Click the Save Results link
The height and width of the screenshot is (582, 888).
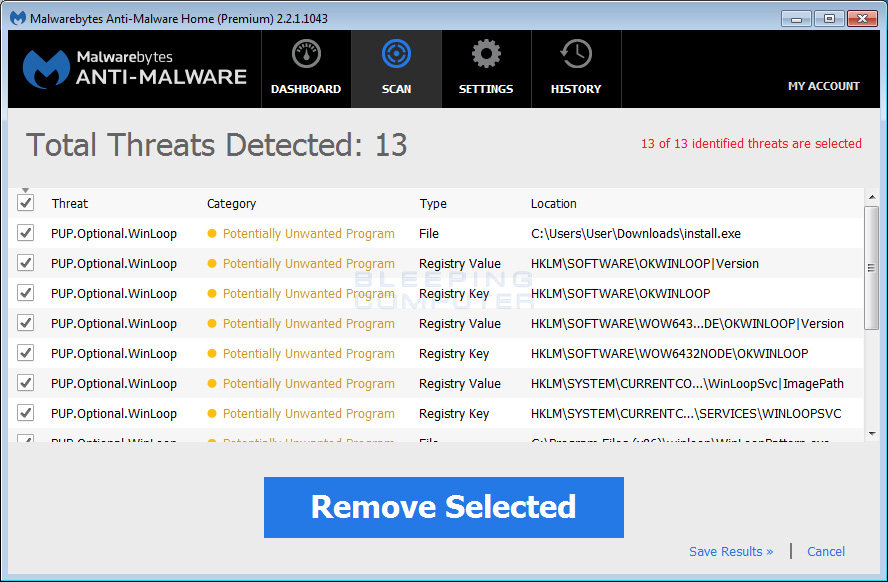[x=731, y=551]
